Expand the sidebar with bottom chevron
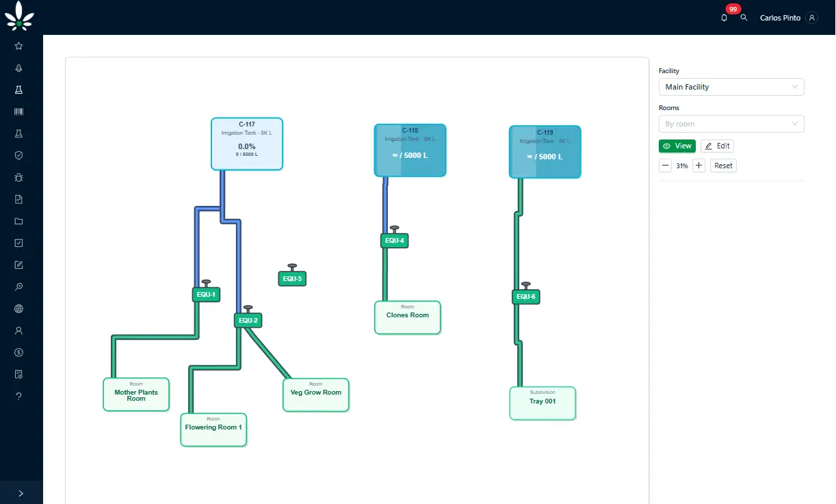The width and height of the screenshot is (836, 504). tap(21, 492)
